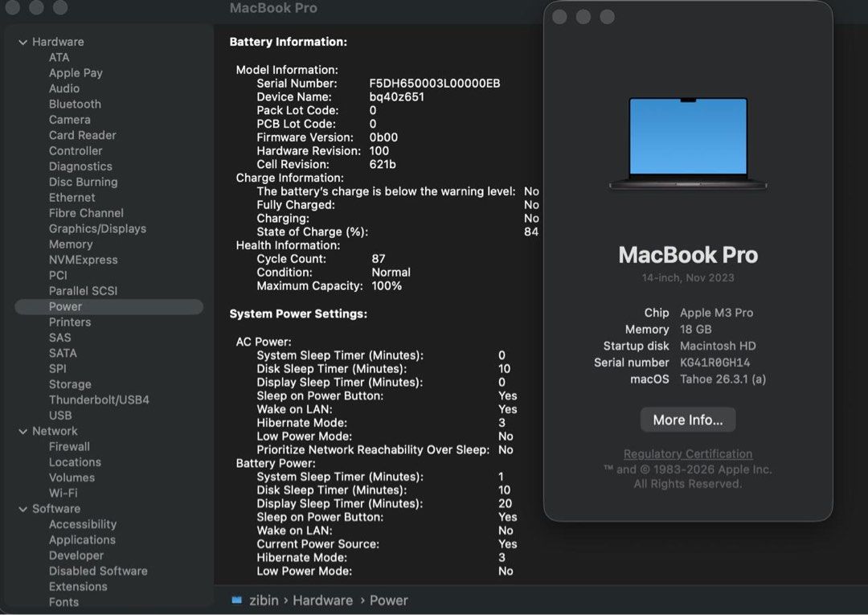
Task: Select the highlighted Power entry
Action: (x=109, y=306)
